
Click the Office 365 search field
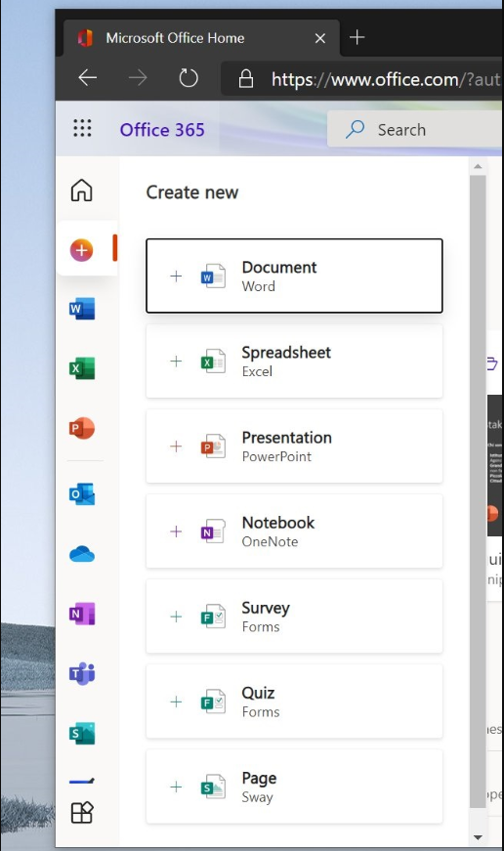click(x=415, y=129)
